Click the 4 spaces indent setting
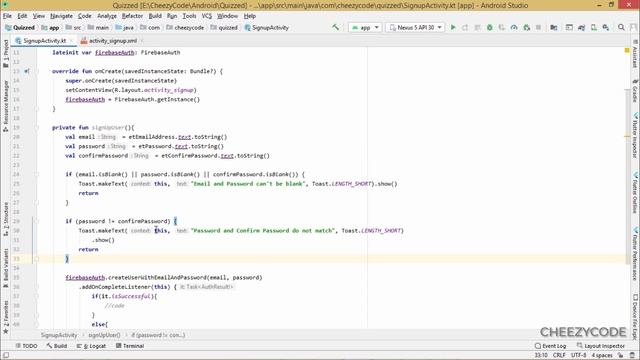 [602, 356]
